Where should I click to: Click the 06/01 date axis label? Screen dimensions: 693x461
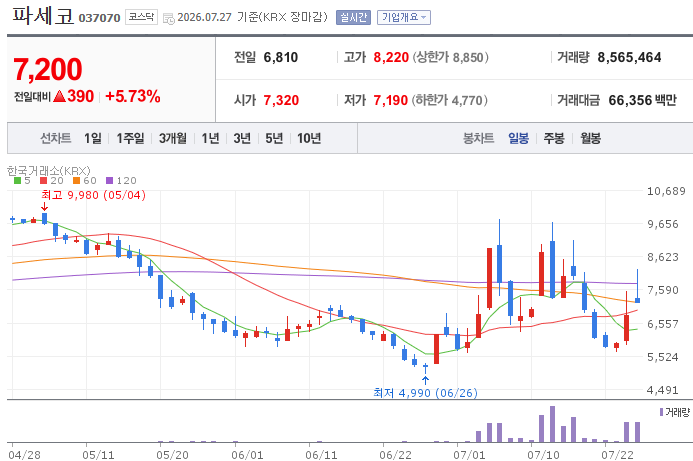click(247, 455)
